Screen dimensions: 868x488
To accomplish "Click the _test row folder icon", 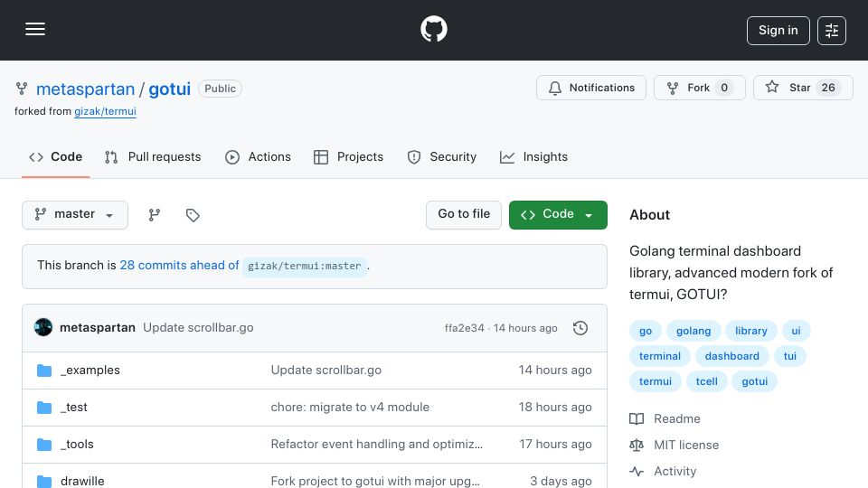I will pyautogui.click(x=44, y=408).
